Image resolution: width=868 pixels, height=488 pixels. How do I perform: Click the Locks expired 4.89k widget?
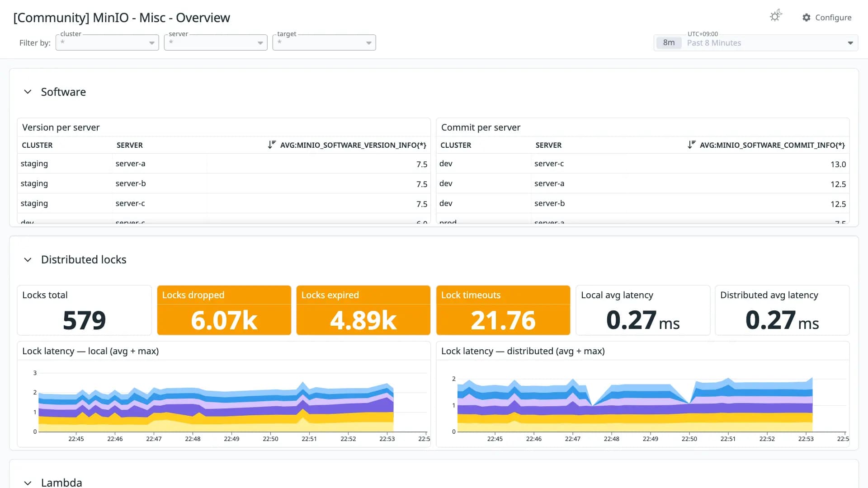pyautogui.click(x=363, y=310)
